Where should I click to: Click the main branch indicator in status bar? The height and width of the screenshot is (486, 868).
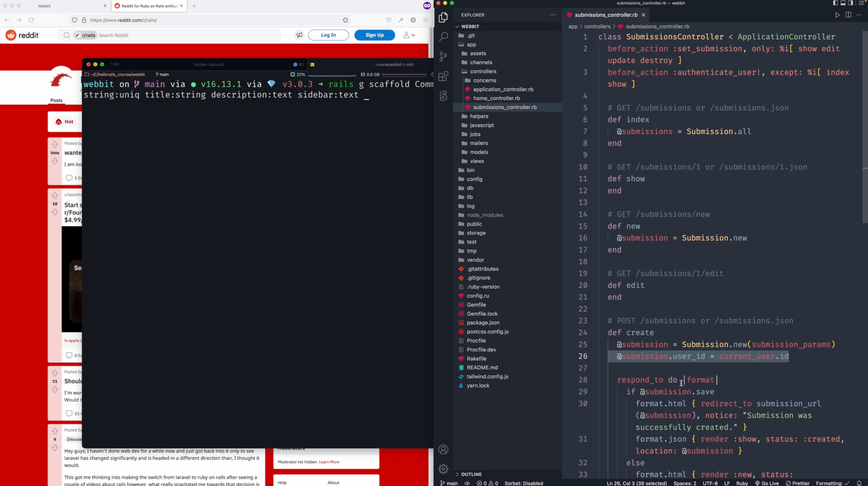coord(449,483)
